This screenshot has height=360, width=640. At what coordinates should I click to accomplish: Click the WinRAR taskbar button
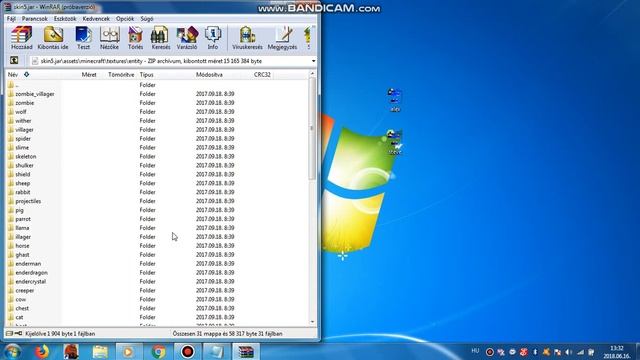tap(246, 351)
